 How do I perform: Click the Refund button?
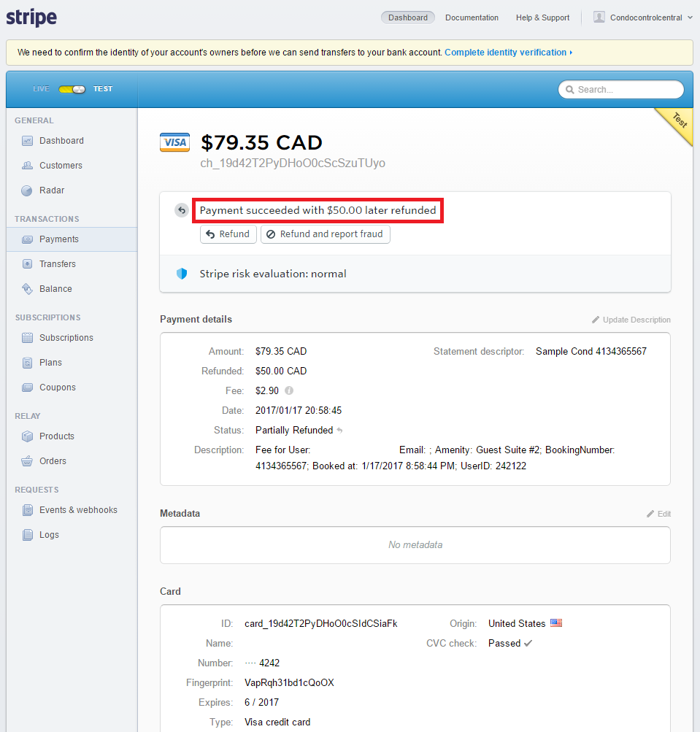228,234
